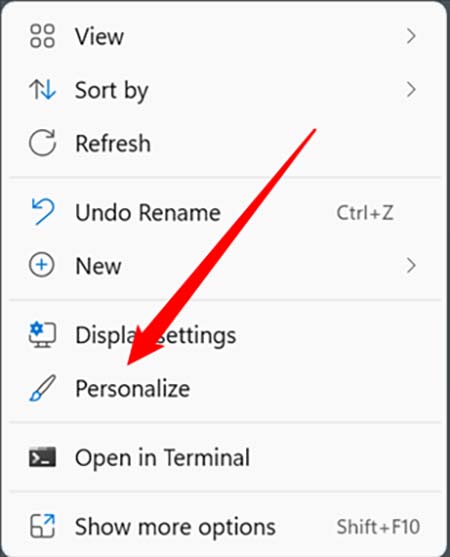
Task: Choose Open in Terminal
Action: point(225,457)
